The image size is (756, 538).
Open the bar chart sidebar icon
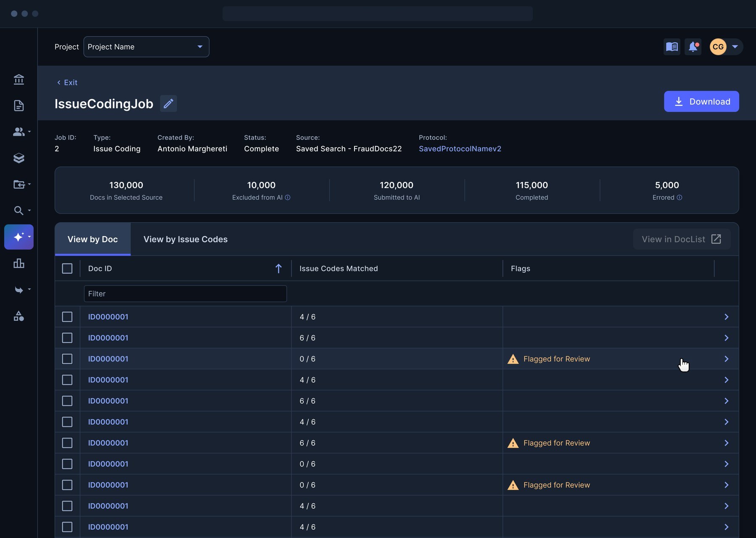pyautogui.click(x=19, y=264)
